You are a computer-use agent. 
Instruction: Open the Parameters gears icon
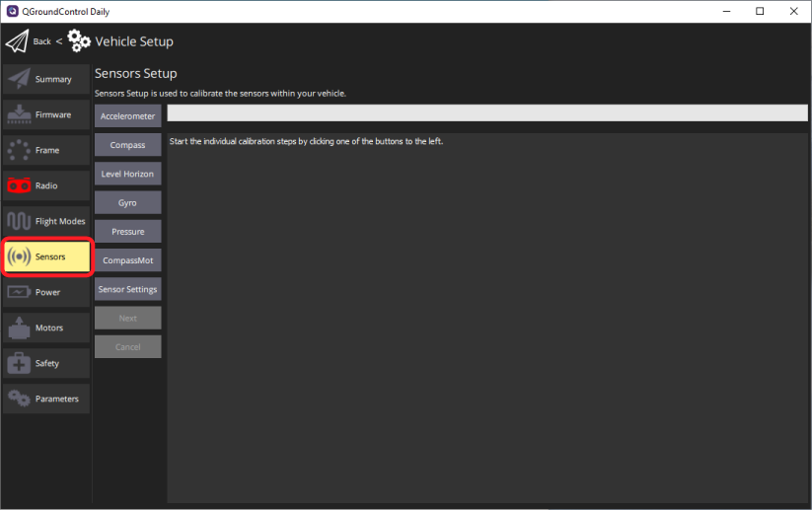coord(19,399)
